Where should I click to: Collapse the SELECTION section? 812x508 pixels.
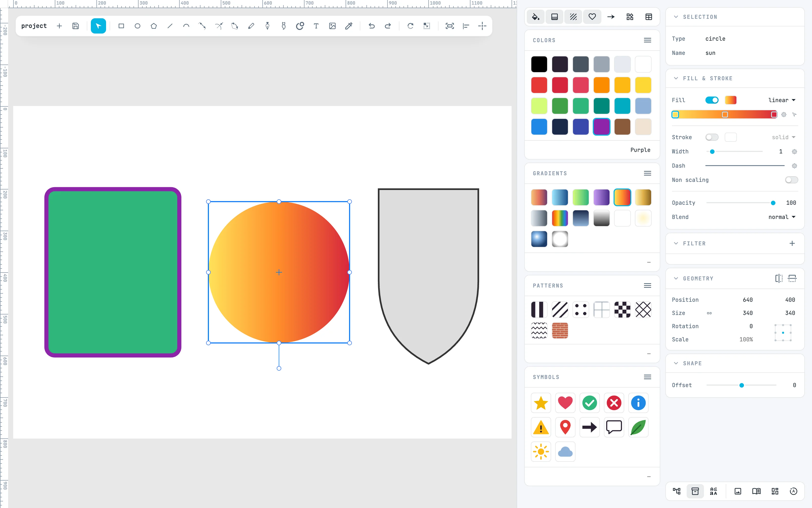pyautogui.click(x=676, y=17)
